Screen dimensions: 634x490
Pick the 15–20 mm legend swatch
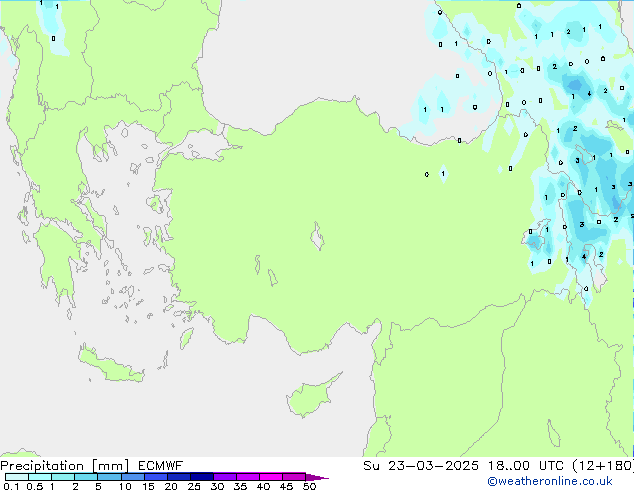coord(156,477)
